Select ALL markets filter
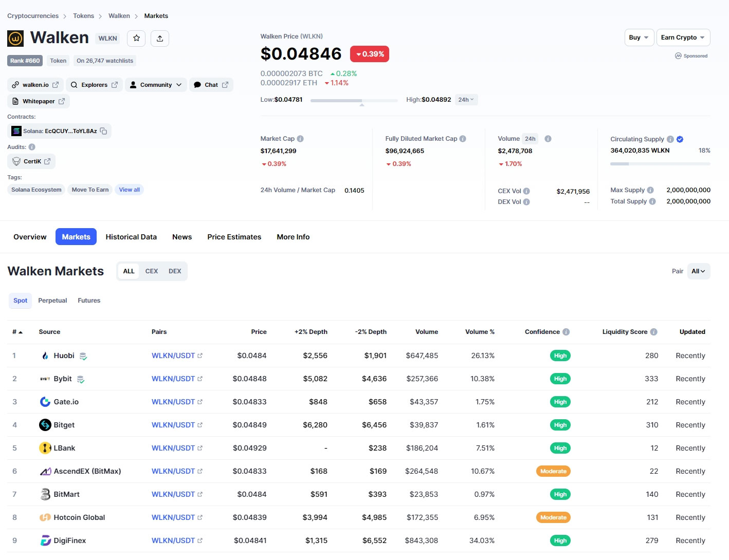This screenshot has height=560, width=729. (x=129, y=271)
